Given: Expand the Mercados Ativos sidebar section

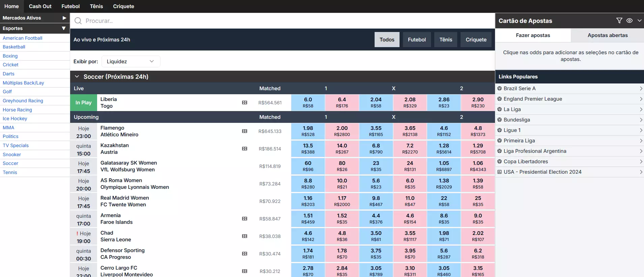Looking at the screenshot, I should [x=64, y=18].
